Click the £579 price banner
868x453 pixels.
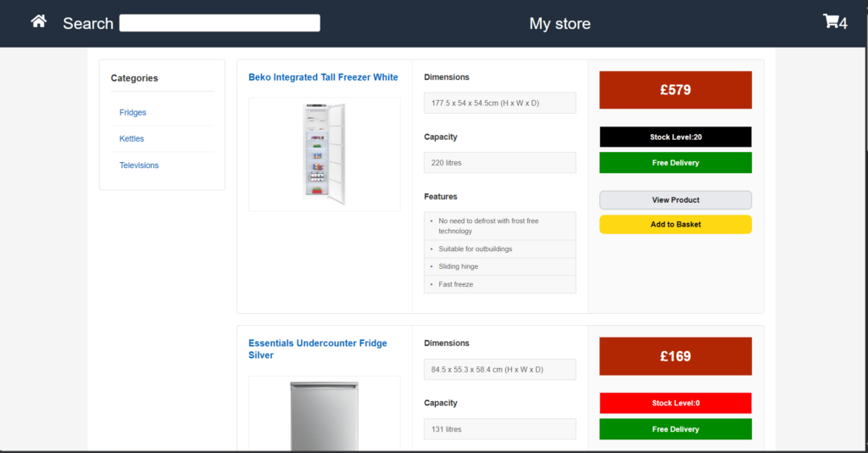(x=676, y=90)
